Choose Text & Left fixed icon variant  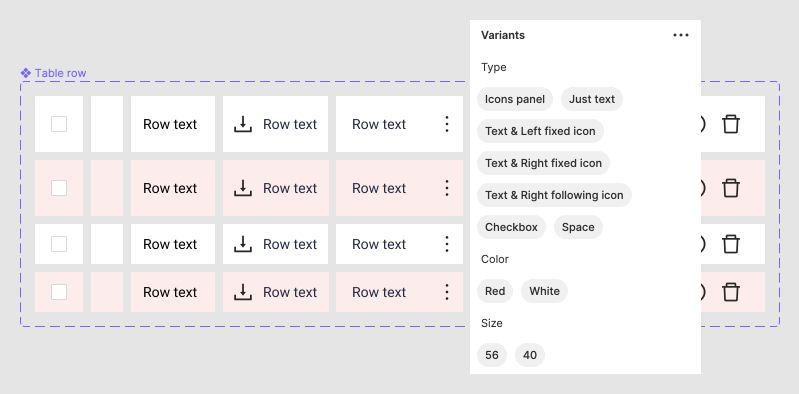tap(540, 131)
